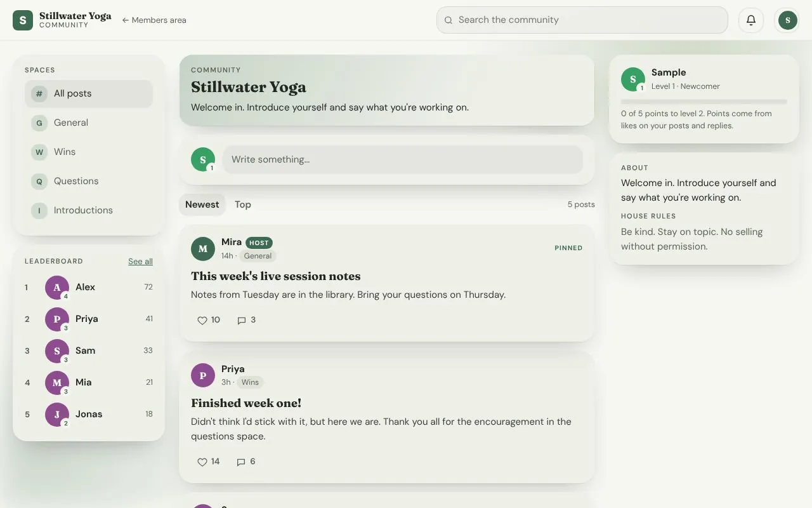Click your avatar beside Write something
The image size is (812, 508).
[203, 159]
